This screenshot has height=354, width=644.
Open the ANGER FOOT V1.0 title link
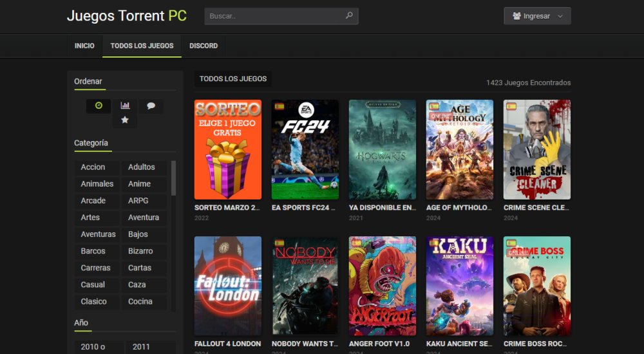(x=379, y=344)
